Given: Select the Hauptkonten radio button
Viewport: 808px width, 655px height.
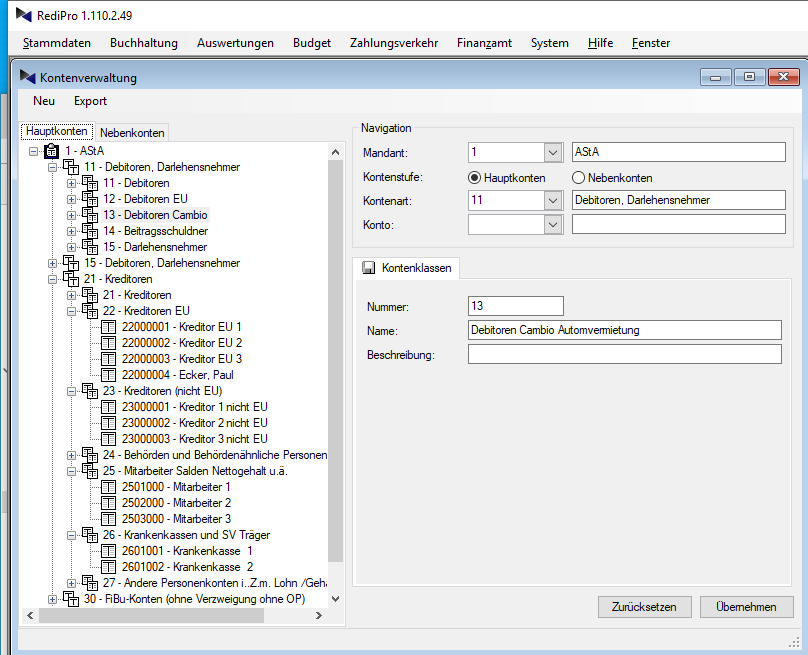Looking at the screenshot, I should tap(475, 177).
